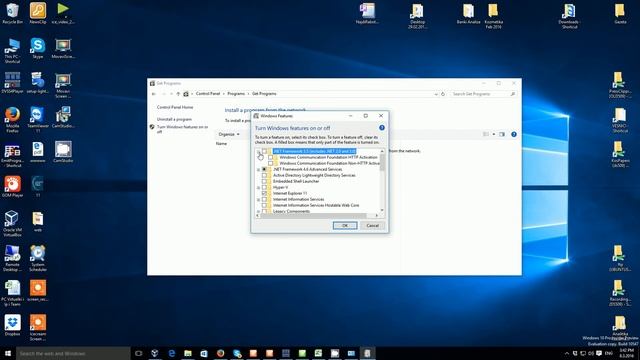Expand the .NET Framework 4.6 Advanced Services node
The height and width of the screenshot is (360, 640).
pos(258,169)
